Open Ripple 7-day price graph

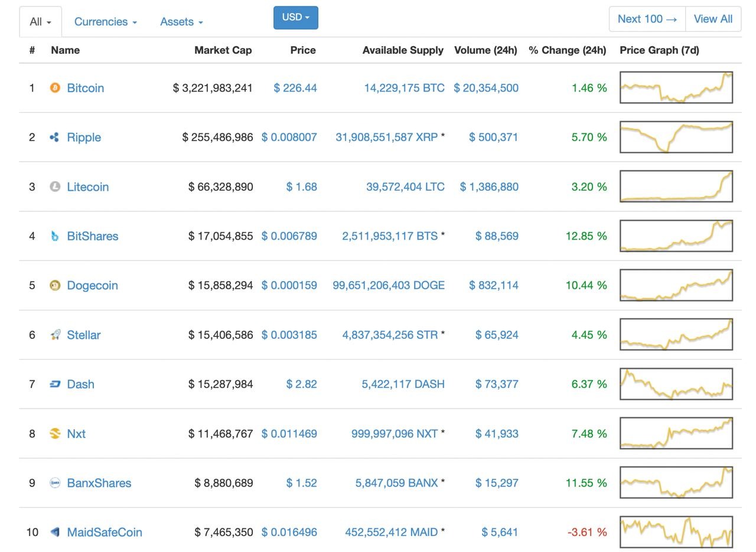[676, 137]
